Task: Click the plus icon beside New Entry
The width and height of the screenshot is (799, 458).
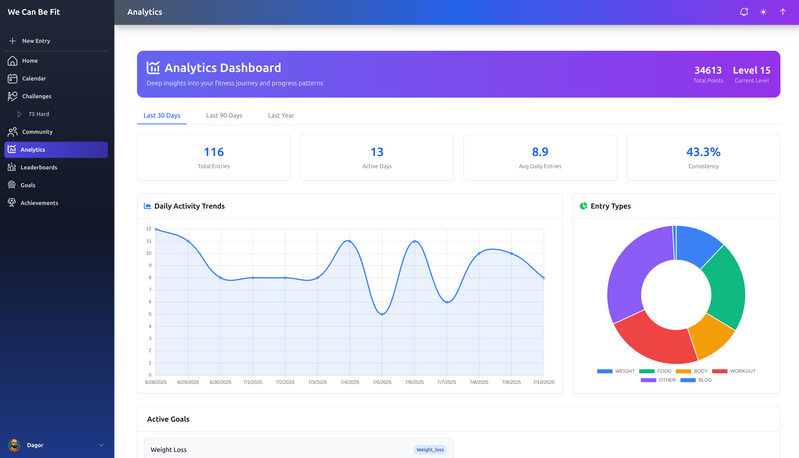Action: pos(12,41)
